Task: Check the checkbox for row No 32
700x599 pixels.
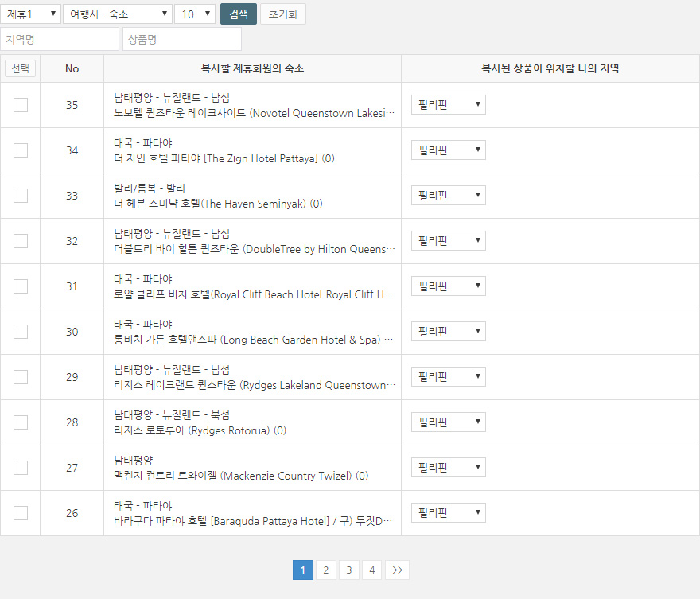Action: click(21, 241)
